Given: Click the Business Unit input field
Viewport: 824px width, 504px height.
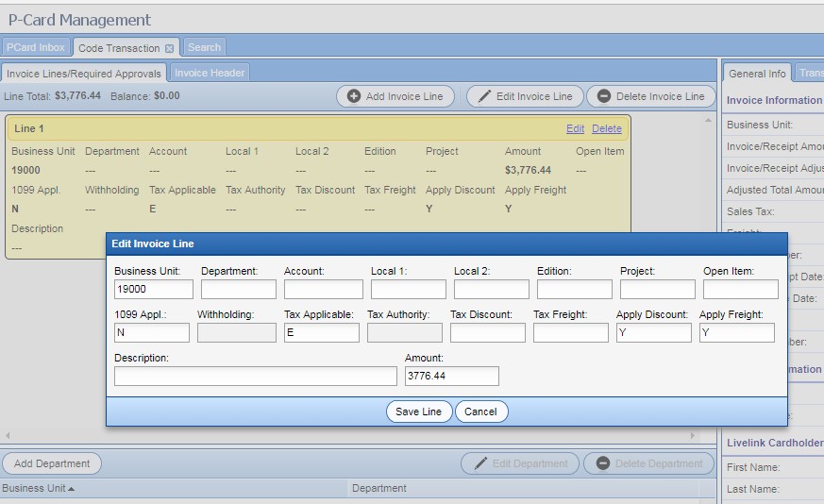Looking at the screenshot, I should tap(154, 289).
